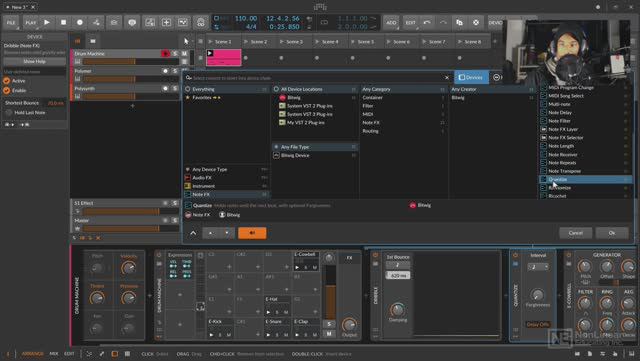
Task: Click the Ok button in browser
Action: (612, 233)
